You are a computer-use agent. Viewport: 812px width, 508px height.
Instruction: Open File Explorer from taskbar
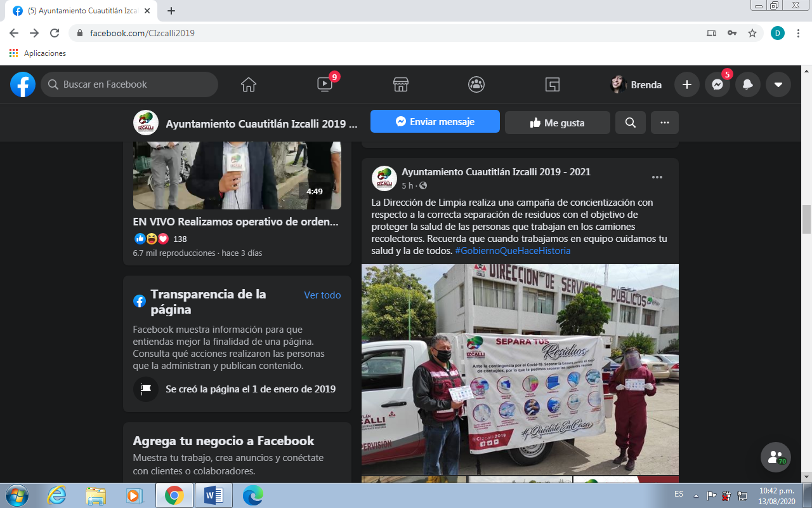96,495
